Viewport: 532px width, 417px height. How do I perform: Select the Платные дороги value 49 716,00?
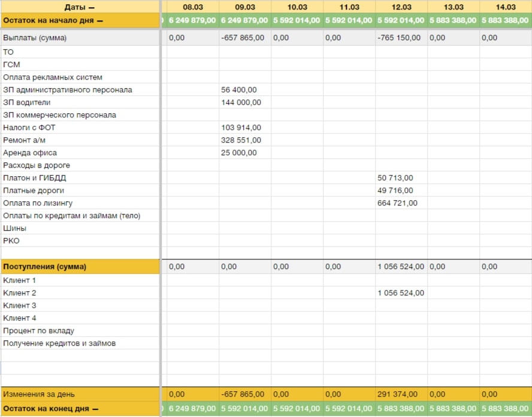tap(395, 191)
